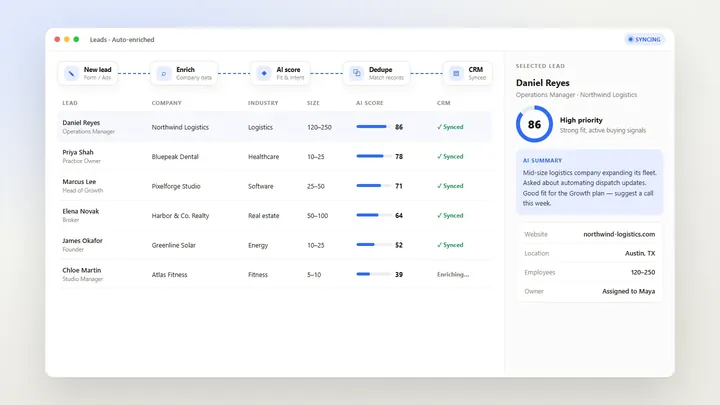The height and width of the screenshot is (405, 720).
Task: Click the Greenline Solar company cell
Action: [174, 245]
